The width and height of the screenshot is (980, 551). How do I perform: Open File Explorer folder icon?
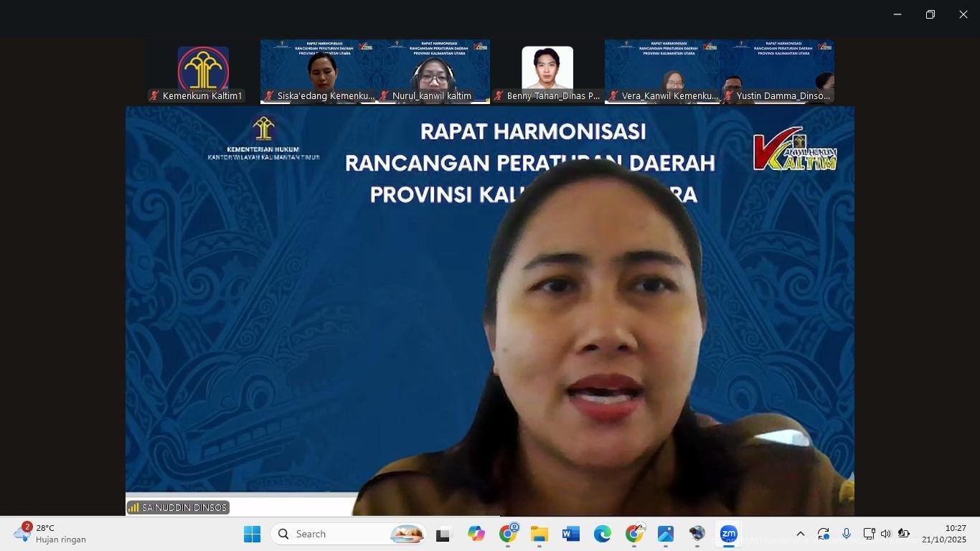point(539,534)
